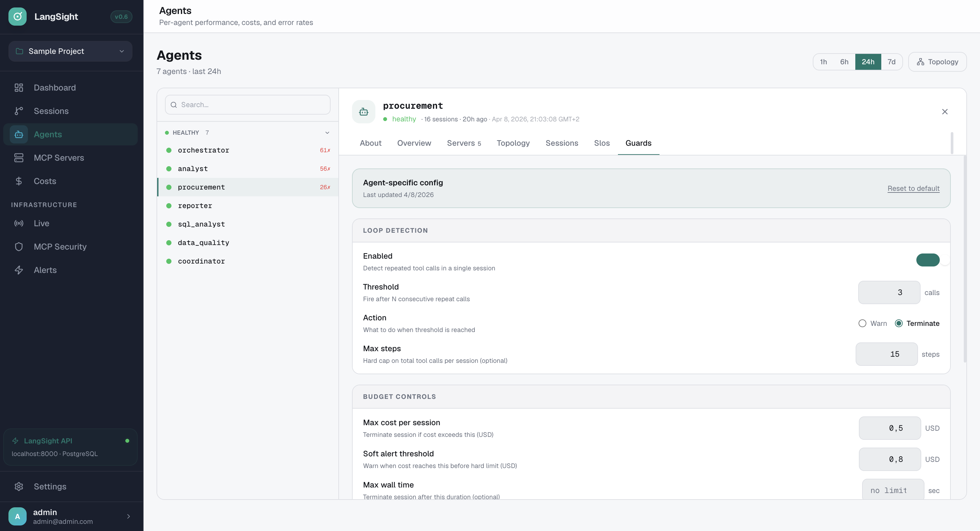Viewport: 980px width, 531px height.
Task: Open the Live infrastructure view
Action: click(x=70, y=223)
